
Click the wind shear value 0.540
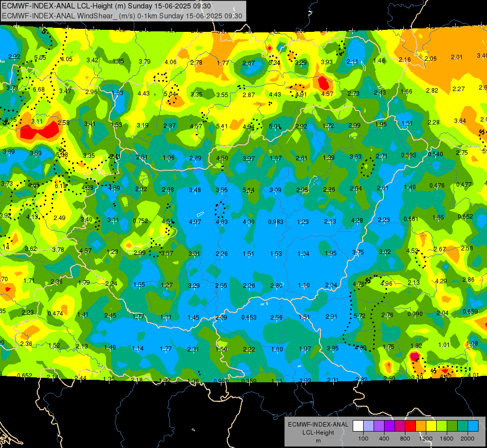click(x=435, y=154)
